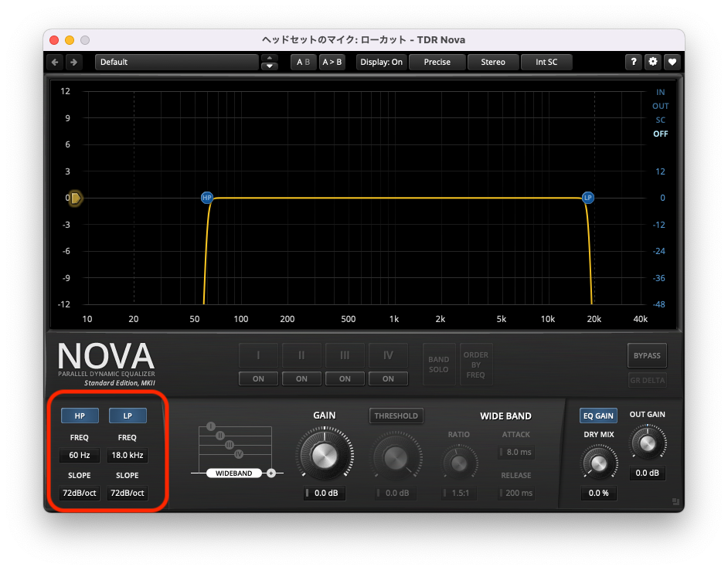Select OUT analyzer mode
Screen dimensions: 728x570
click(x=660, y=106)
